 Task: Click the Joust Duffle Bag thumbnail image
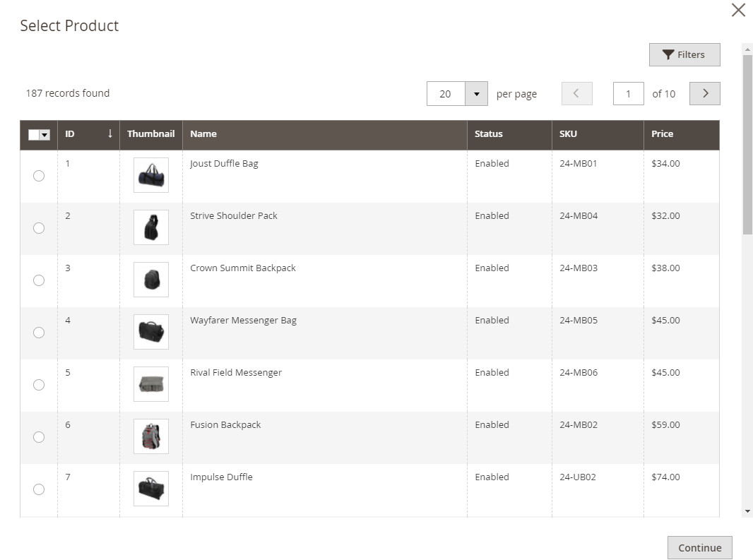(x=150, y=175)
